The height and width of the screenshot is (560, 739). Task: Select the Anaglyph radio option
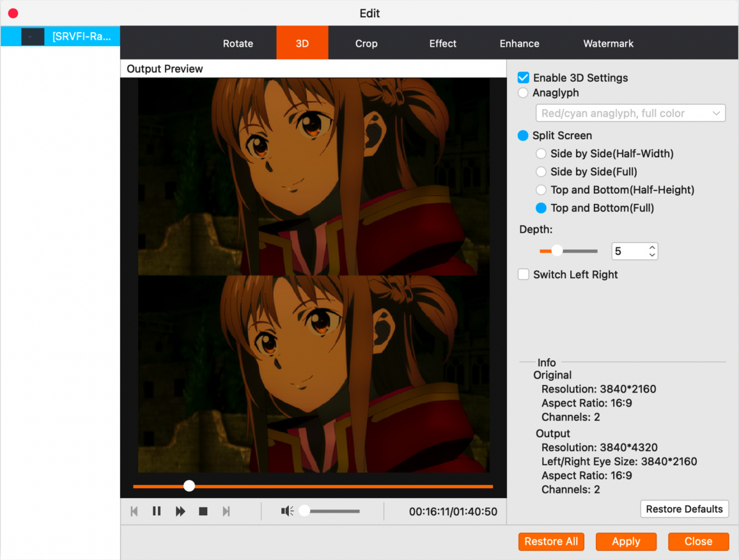point(523,93)
